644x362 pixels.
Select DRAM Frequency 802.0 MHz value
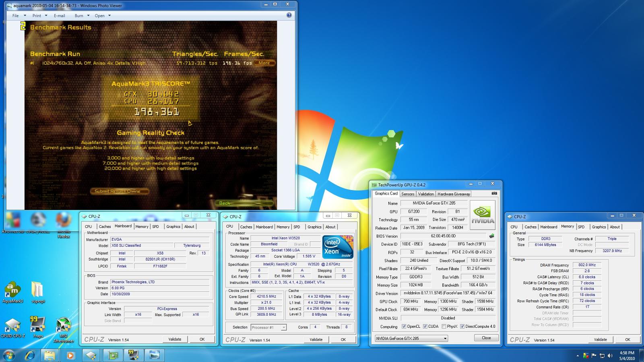point(587,265)
